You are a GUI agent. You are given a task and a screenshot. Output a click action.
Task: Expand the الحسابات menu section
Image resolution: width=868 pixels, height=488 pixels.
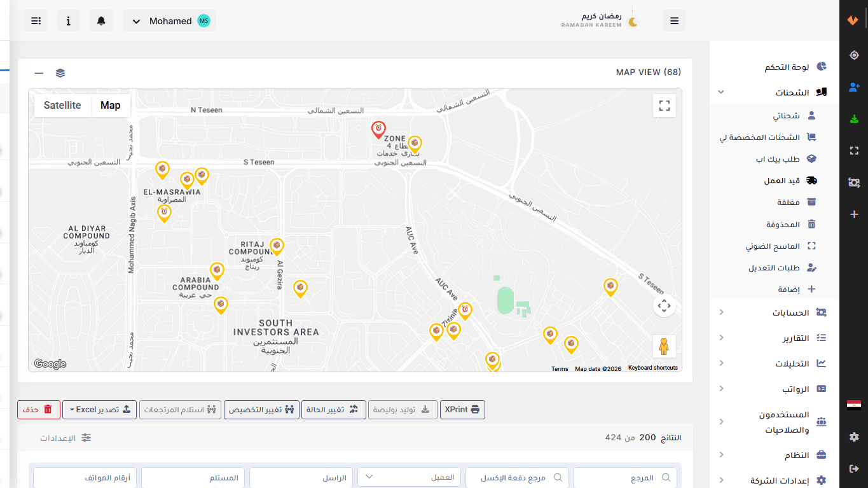click(x=792, y=312)
